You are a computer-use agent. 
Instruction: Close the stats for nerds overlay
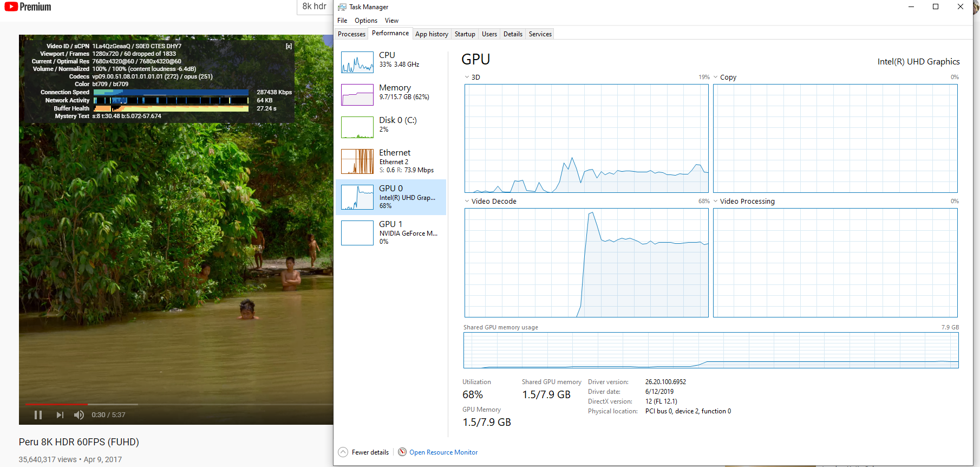point(289,47)
